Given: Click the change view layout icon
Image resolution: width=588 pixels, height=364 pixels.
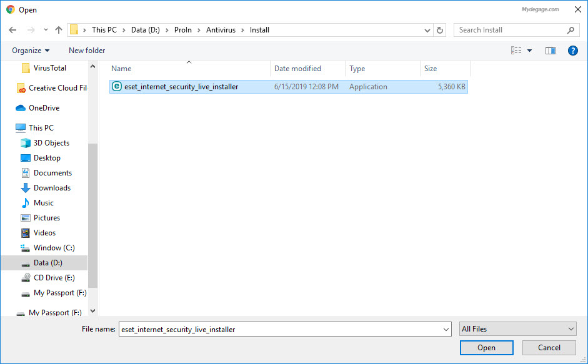Looking at the screenshot, I should (516, 51).
